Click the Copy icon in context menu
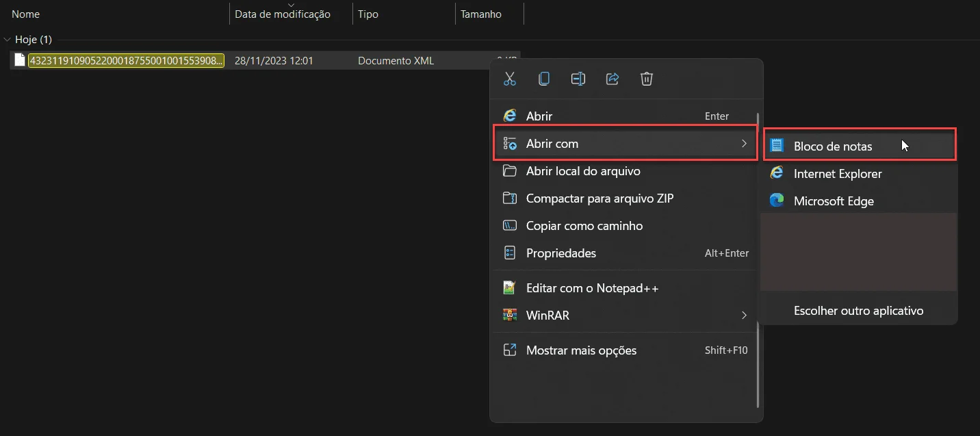The height and width of the screenshot is (436, 980). (x=544, y=79)
